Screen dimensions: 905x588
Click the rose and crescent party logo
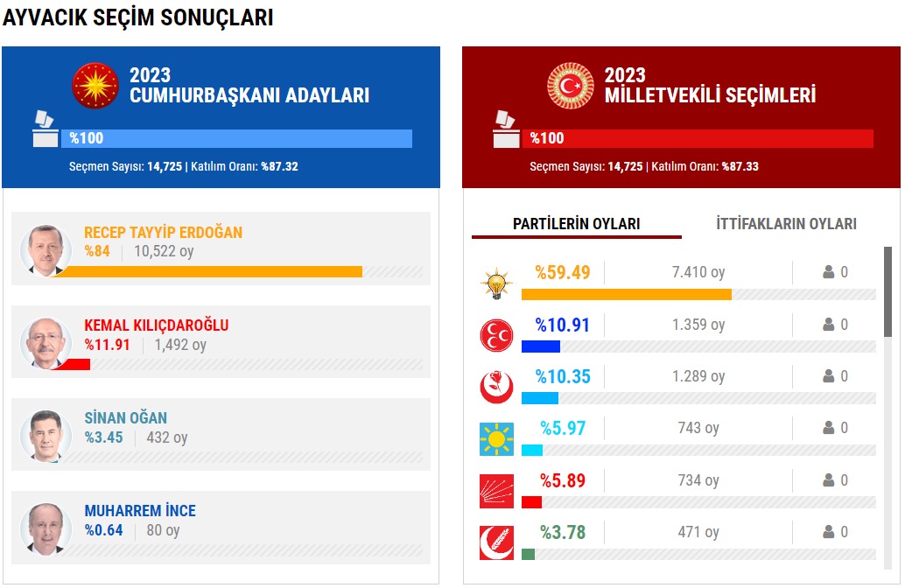coord(496,387)
